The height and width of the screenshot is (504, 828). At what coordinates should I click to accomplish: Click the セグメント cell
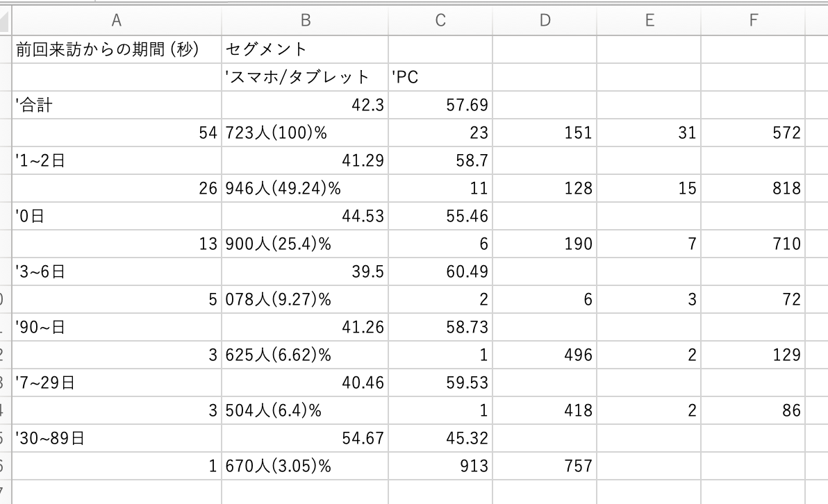coord(305,49)
